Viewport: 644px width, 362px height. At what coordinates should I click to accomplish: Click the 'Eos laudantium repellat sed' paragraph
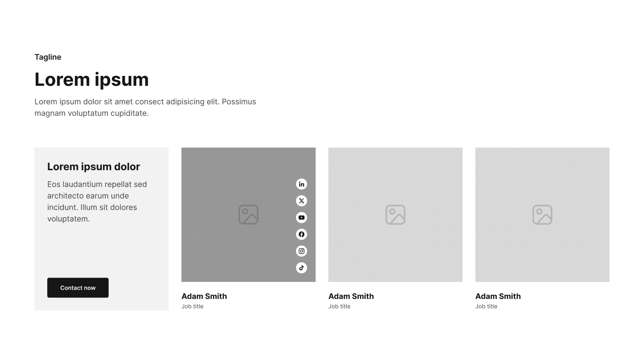click(97, 202)
